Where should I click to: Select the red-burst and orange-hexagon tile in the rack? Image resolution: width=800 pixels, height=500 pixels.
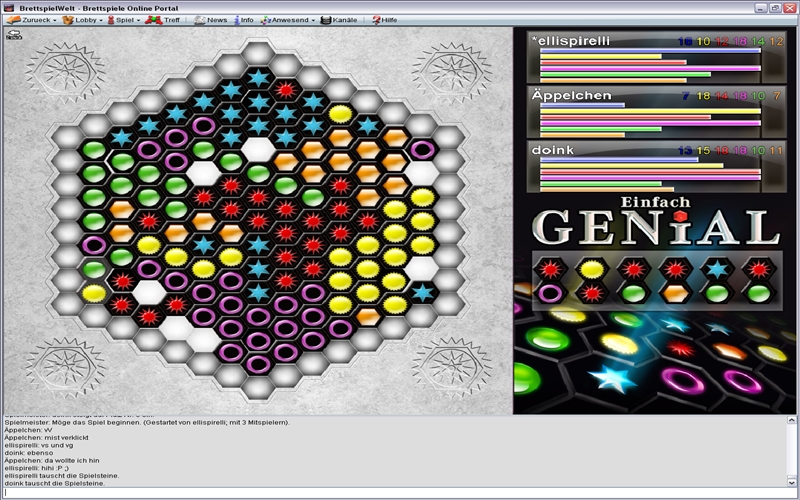click(x=676, y=281)
